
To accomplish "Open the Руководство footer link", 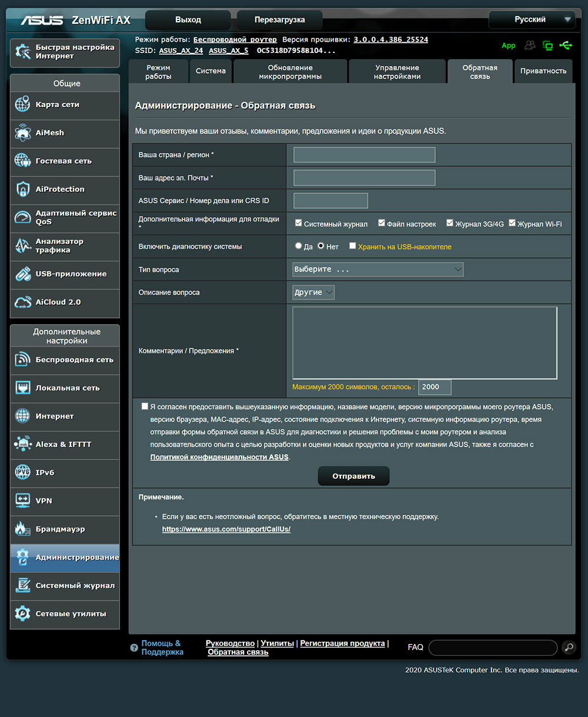I will [x=230, y=643].
